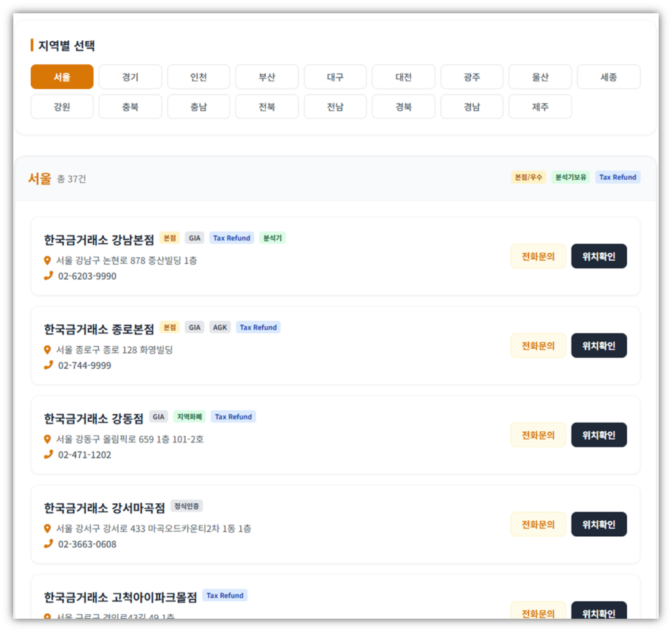Select the 제주 region filter
This screenshot has width=672, height=632.
[539, 107]
